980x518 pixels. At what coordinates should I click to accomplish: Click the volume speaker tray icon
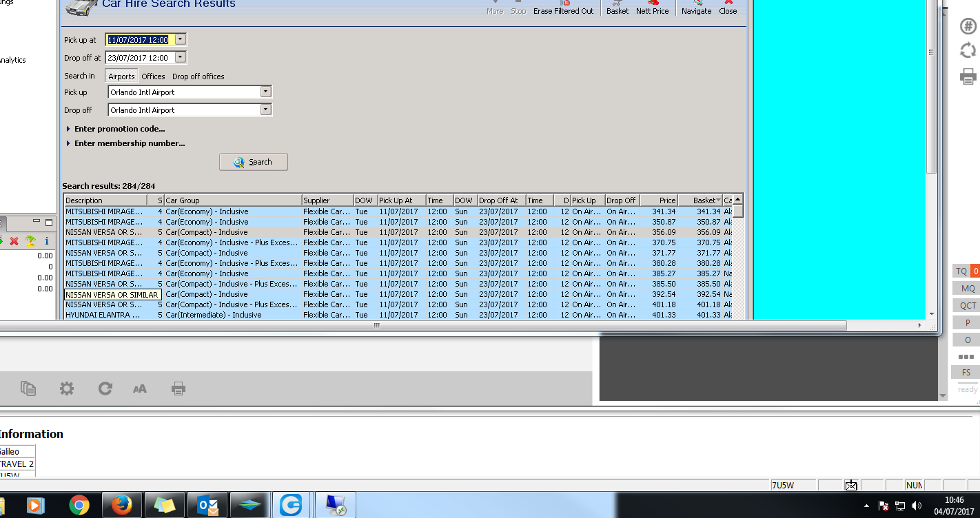pos(917,506)
